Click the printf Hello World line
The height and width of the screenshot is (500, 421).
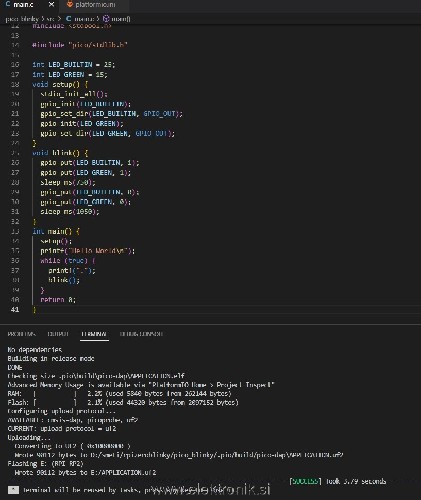pos(88,251)
